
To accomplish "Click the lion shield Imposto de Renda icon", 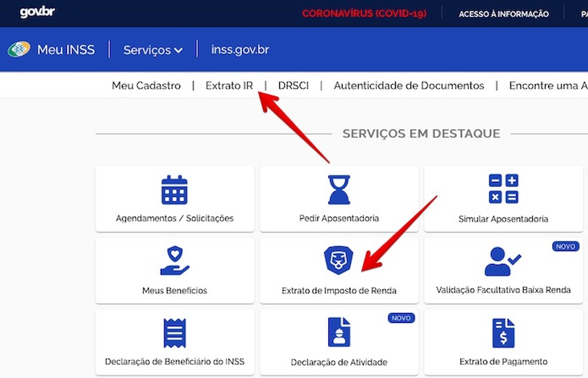I will 339,260.
